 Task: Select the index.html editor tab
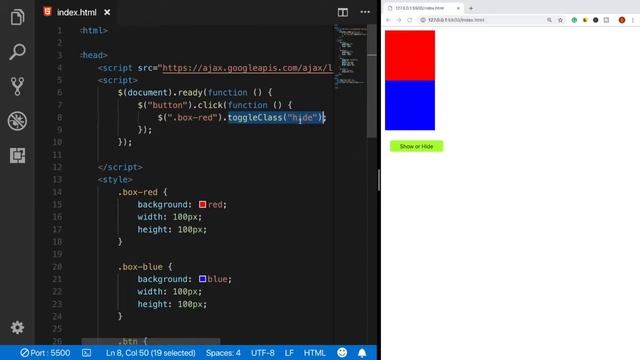coord(77,12)
